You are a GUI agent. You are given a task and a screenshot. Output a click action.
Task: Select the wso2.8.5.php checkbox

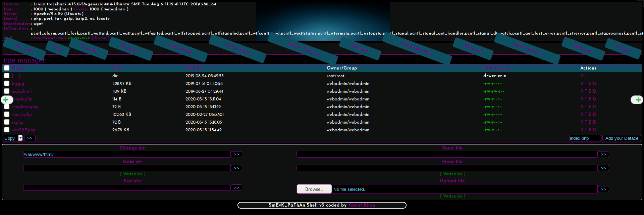pyautogui.click(x=7, y=130)
